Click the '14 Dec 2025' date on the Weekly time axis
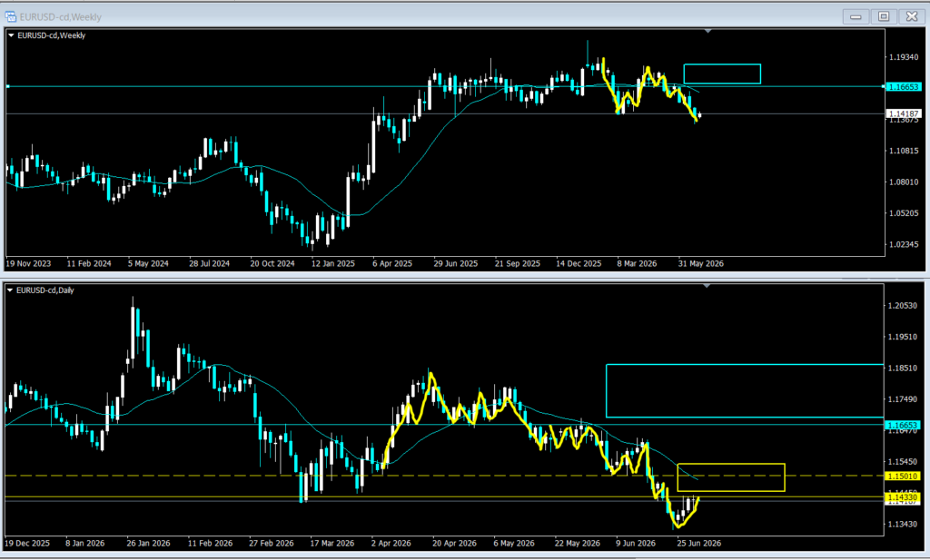This screenshot has height=560, width=930. 579,264
